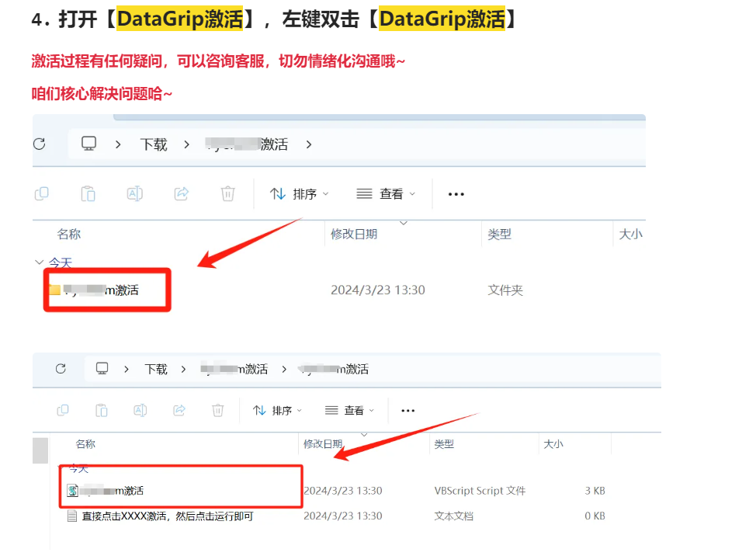Sort by 修改日期 column in lower window
The image size is (756, 556).
(x=323, y=443)
